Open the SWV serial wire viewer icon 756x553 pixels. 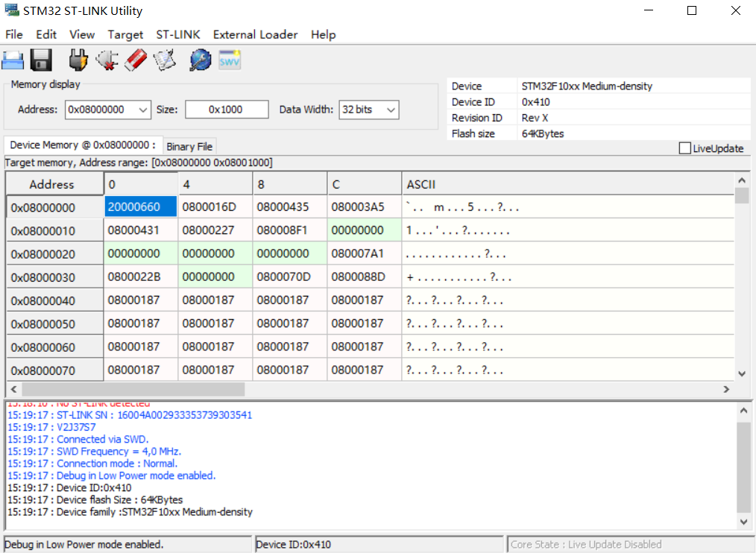[x=230, y=60]
